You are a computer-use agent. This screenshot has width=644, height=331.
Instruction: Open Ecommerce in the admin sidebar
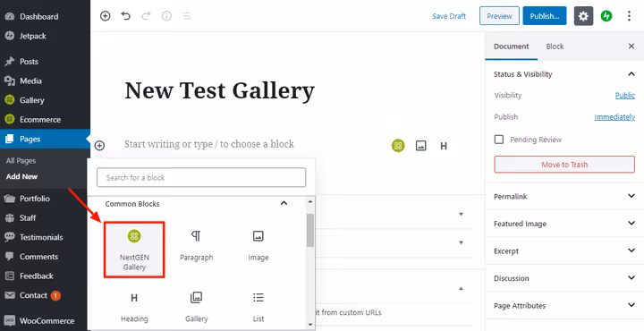pos(40,120)
